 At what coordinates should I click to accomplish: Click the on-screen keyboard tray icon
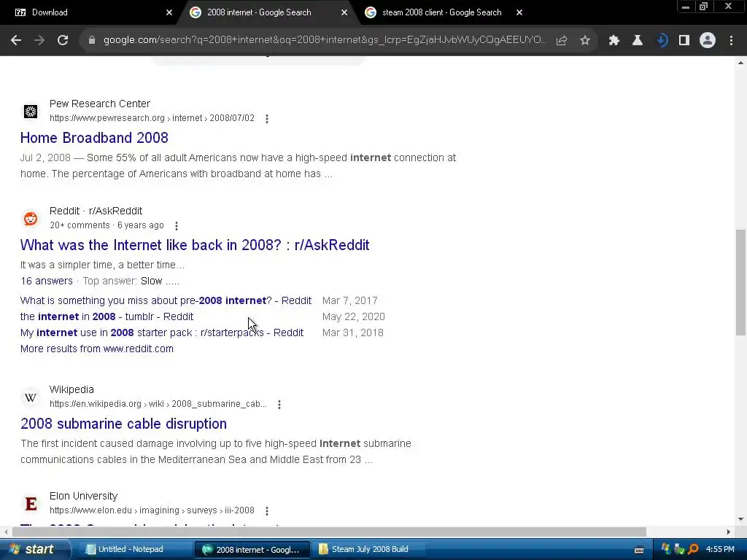point(639,550)
